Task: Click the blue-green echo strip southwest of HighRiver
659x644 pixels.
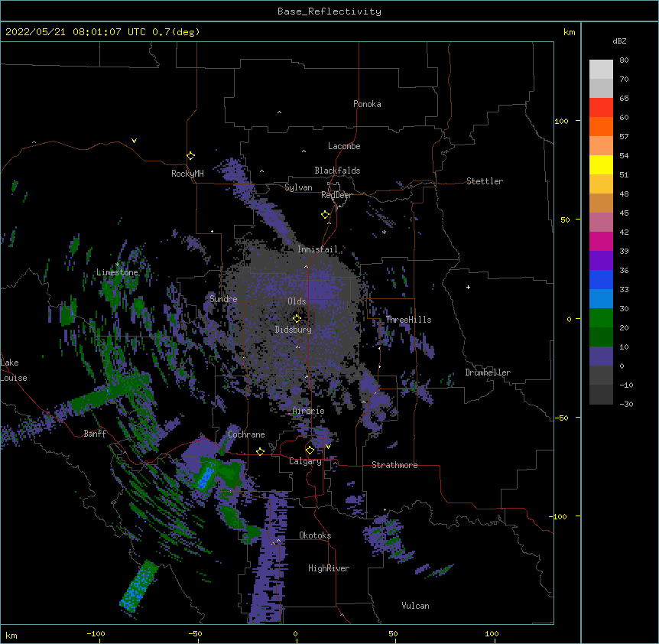Action: pyautogui.click(x=139, y=586)
